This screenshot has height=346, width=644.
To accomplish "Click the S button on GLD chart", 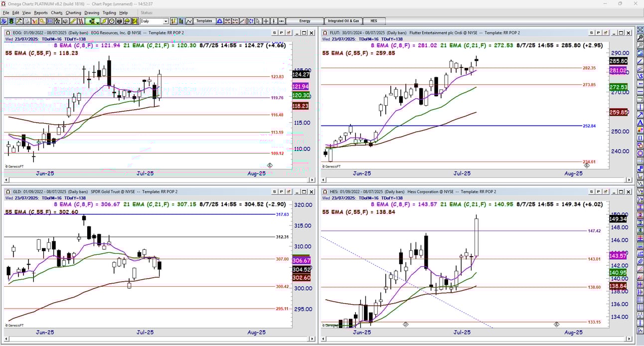I will [274, 191].
